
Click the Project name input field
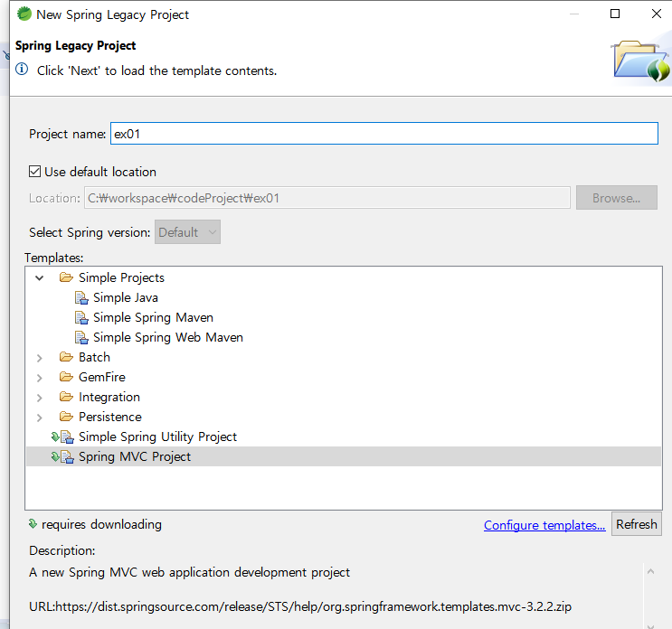[384, 134]
